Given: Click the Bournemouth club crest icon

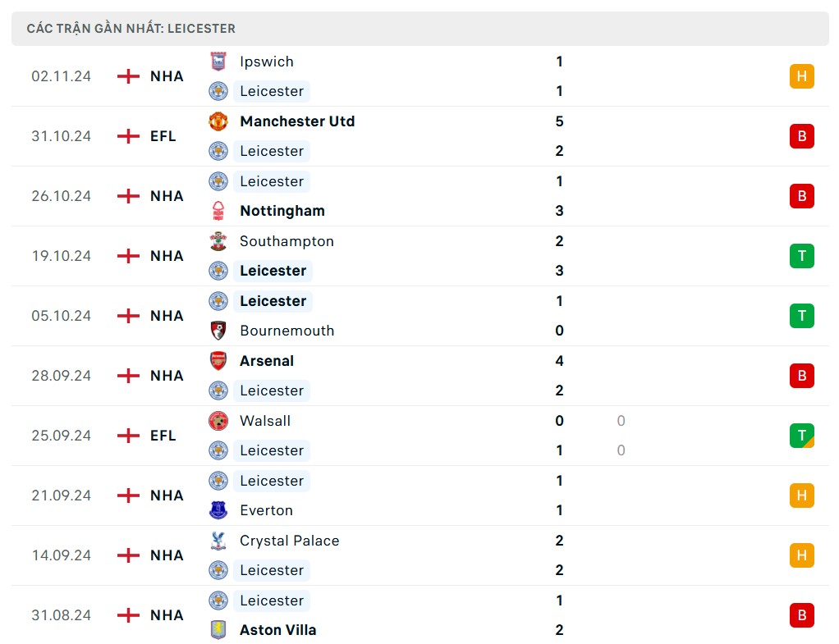Looking at the screenshot, I should click(x=218, y=331).
